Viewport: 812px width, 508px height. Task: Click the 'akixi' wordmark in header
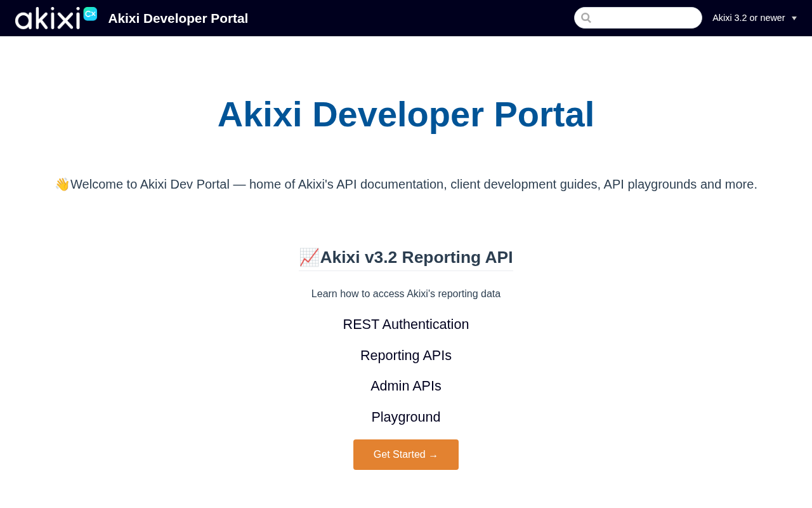pos(48,18)
